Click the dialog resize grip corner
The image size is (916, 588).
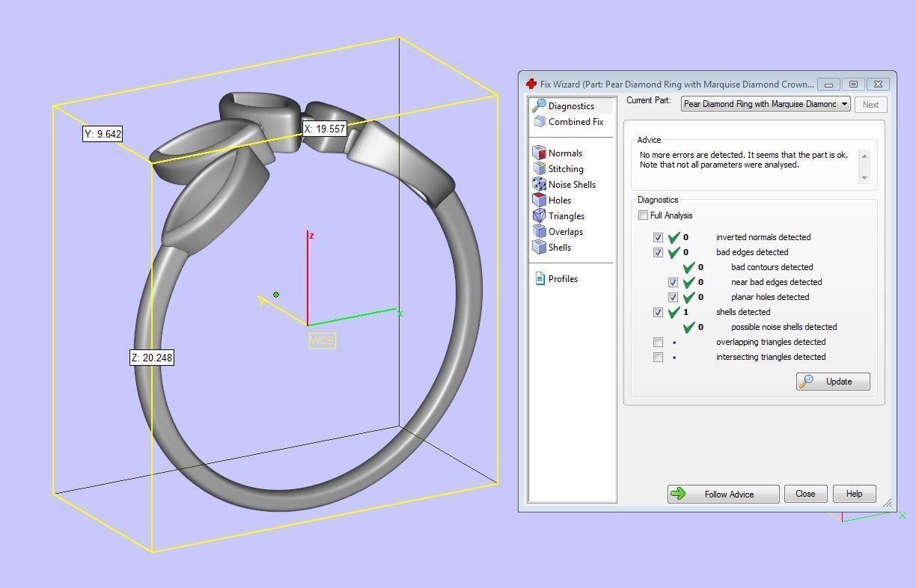click(x=889, y=504)
